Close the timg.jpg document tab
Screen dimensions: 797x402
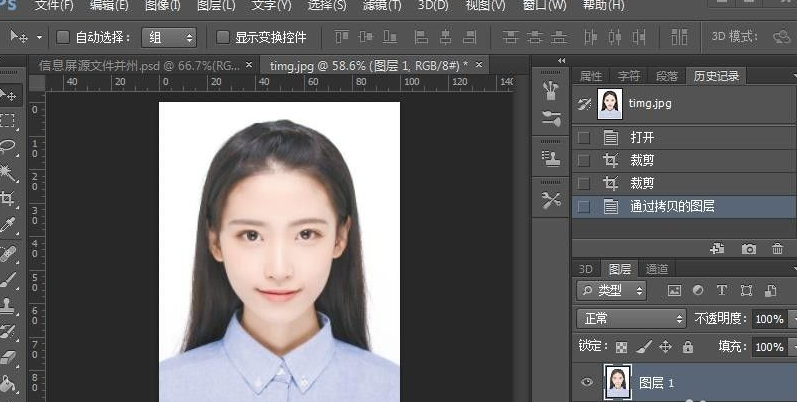tap(479, 65)
